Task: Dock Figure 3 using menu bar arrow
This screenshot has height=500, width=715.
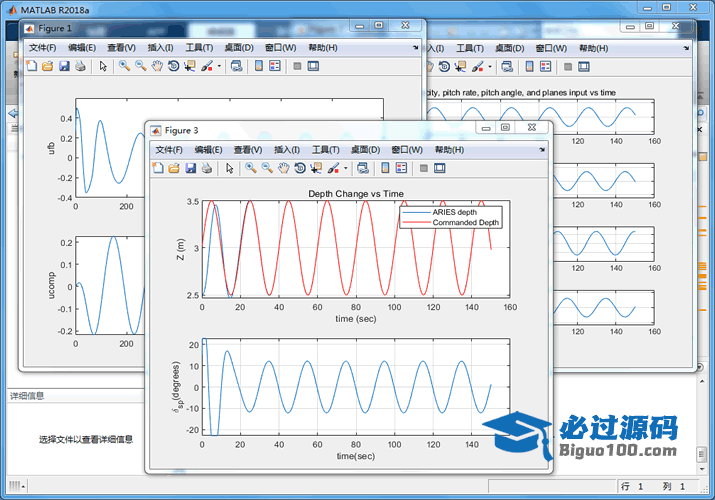Action: [x=542, y=149]
